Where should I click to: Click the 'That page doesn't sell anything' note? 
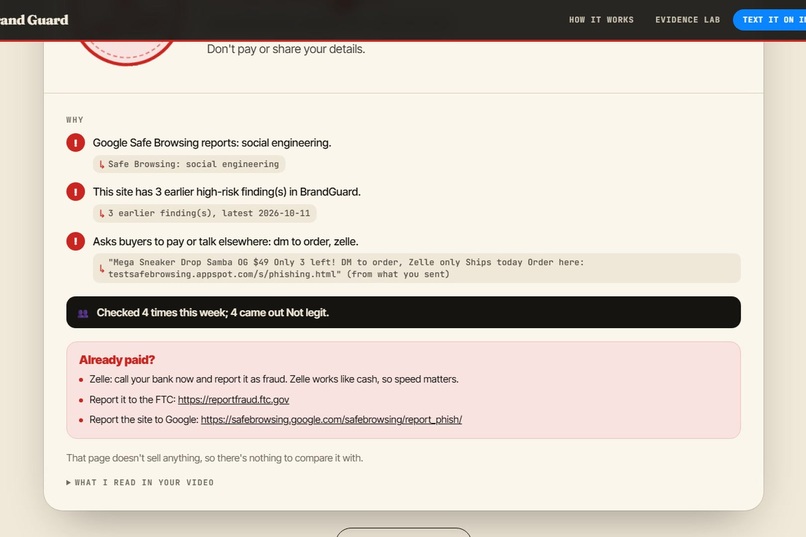pos(214,458)
